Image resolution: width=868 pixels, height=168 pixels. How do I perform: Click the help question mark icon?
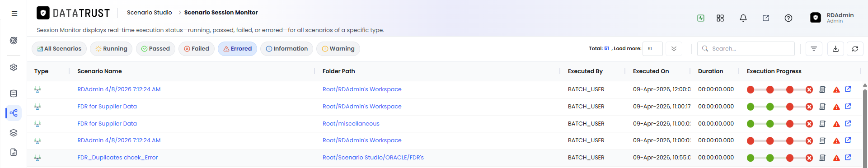(788, 18)
